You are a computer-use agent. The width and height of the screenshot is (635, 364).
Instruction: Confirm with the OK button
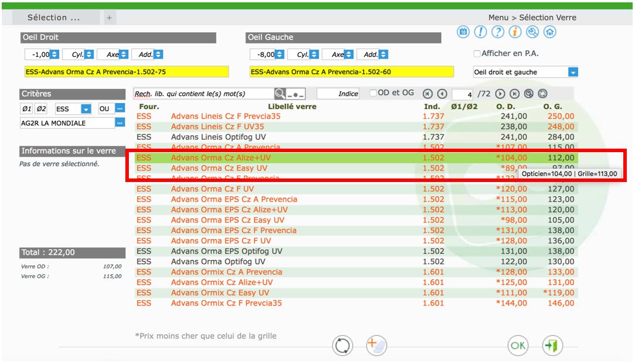point(518,346)
